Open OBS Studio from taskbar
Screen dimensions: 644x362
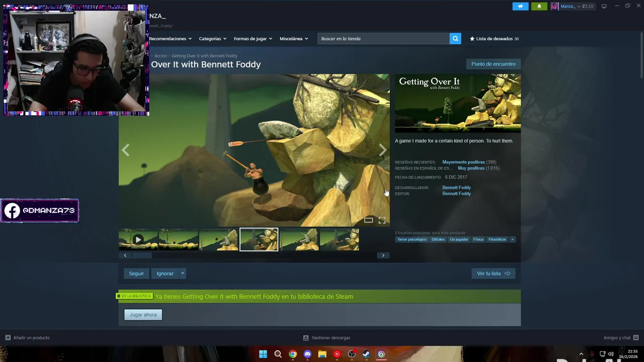[352, 354]
